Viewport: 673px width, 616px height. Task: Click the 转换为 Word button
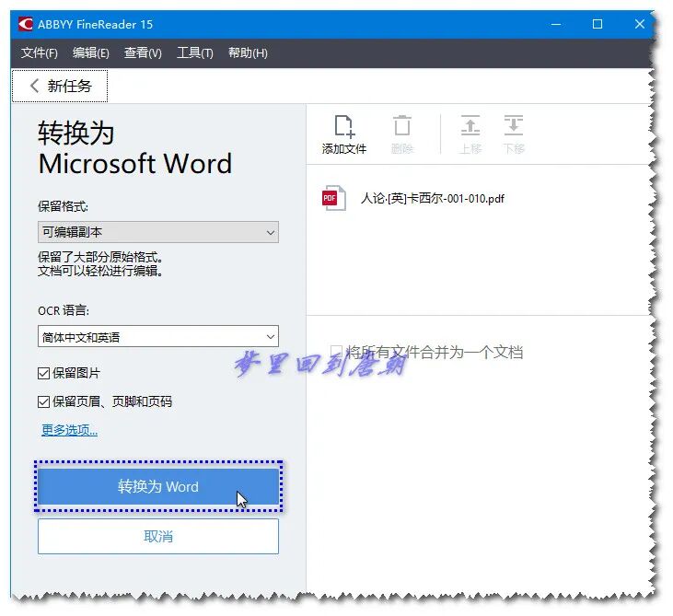[x=158, y=486]
